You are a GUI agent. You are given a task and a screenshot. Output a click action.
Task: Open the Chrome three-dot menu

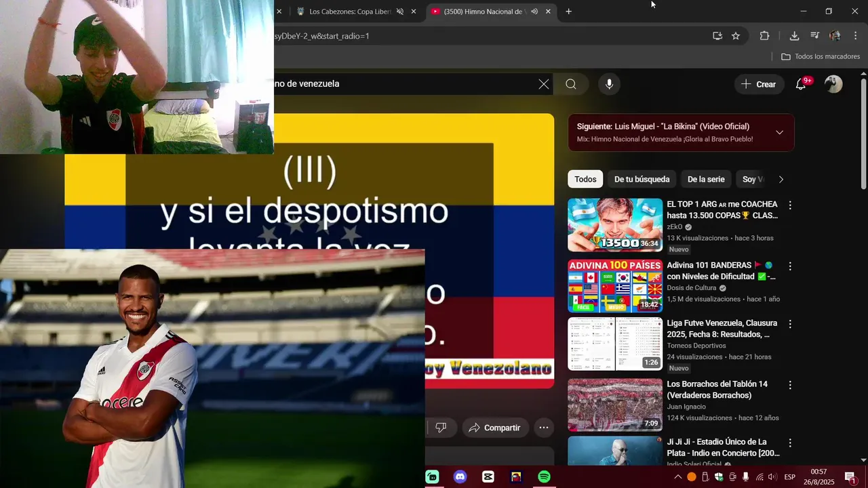(x=855, y=36)
